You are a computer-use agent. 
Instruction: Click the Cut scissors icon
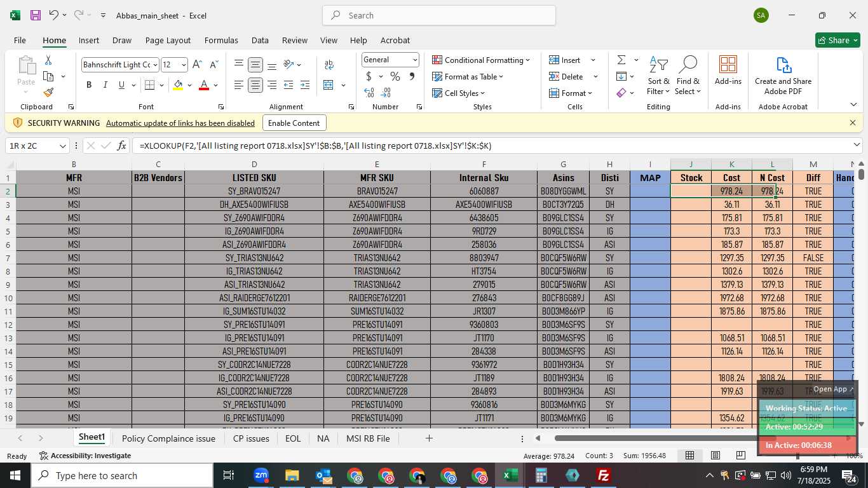(48, 60)
